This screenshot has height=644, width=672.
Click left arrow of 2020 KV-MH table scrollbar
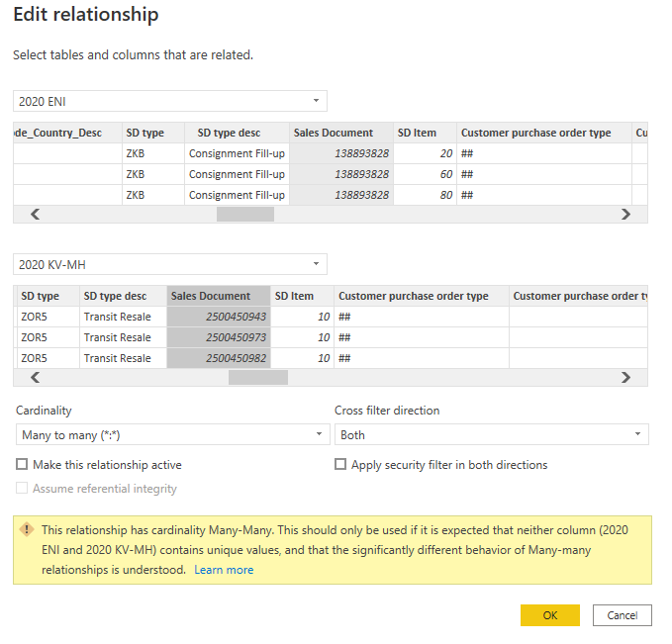tap(36, 377)
